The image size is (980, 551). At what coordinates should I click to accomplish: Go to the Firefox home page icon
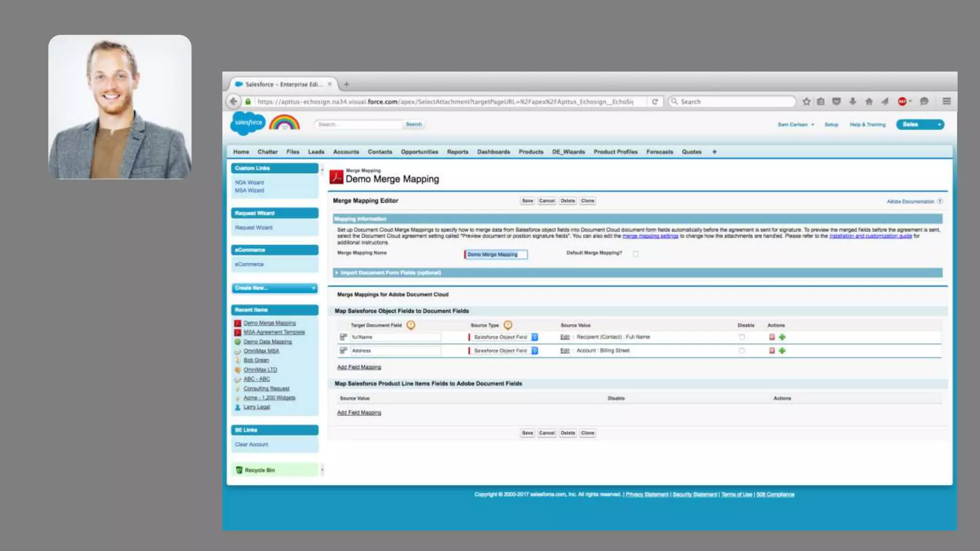coord(869,101)
